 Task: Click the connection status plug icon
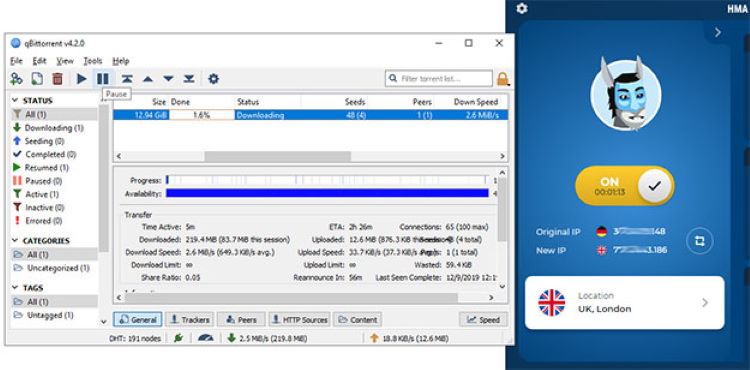(178, 338)
